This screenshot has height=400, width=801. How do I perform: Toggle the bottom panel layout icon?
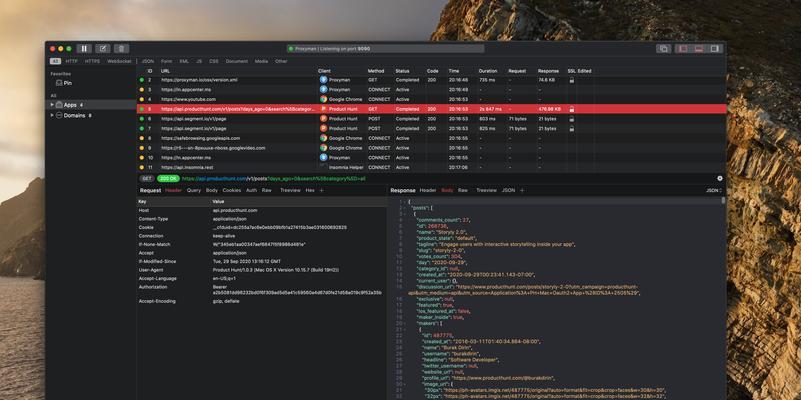point(699,49)
